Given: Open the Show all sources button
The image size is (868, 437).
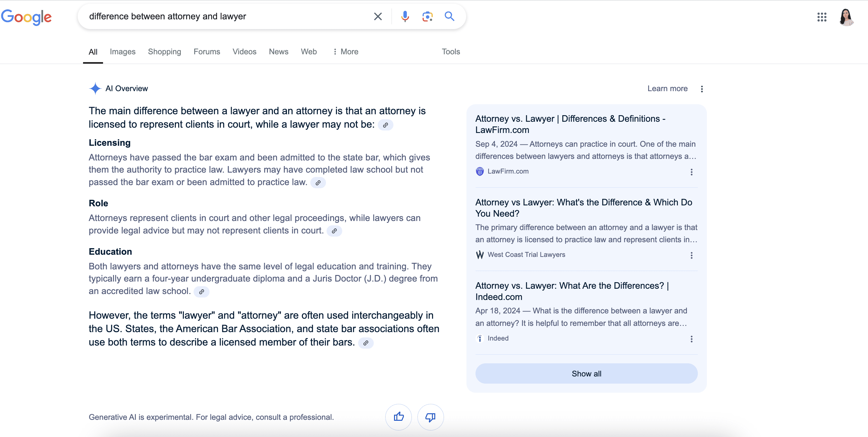Looking at the screenshot, I should [x=586, y=373].
